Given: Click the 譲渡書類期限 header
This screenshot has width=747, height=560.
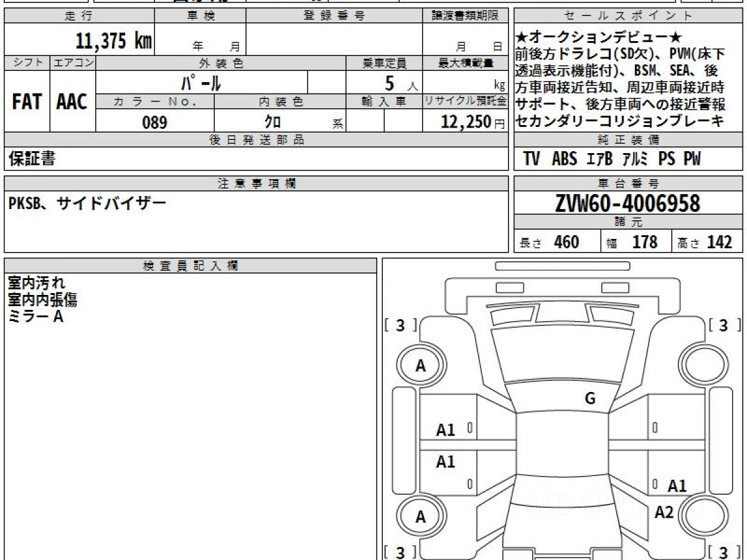Looking at the screenshot, I should [x=466, y=16].
